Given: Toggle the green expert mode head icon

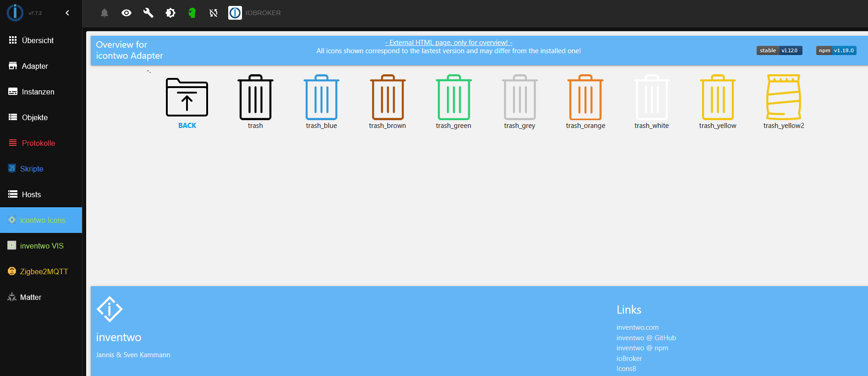Looking at the screenshot, I should (x=192, y=13).
